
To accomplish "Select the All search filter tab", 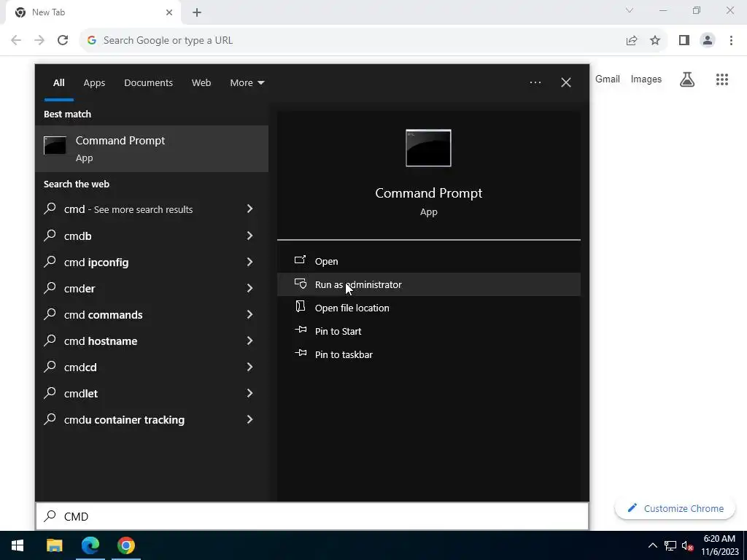I will [x=58, y=83].
